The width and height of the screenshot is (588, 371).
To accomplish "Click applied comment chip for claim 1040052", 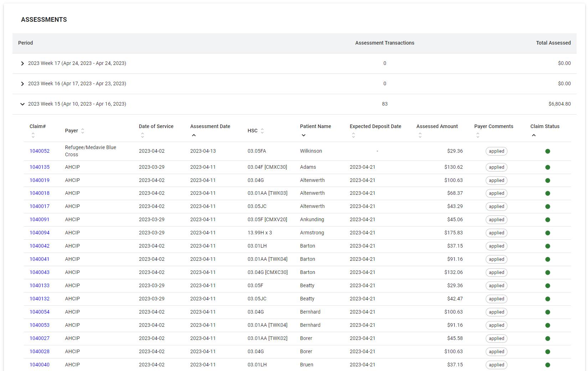I will [496, 151].
